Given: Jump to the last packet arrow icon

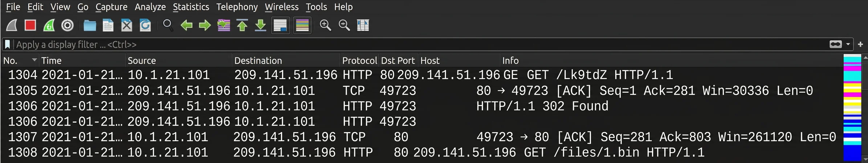Looking at the screenshot, I should click(261, 25).
